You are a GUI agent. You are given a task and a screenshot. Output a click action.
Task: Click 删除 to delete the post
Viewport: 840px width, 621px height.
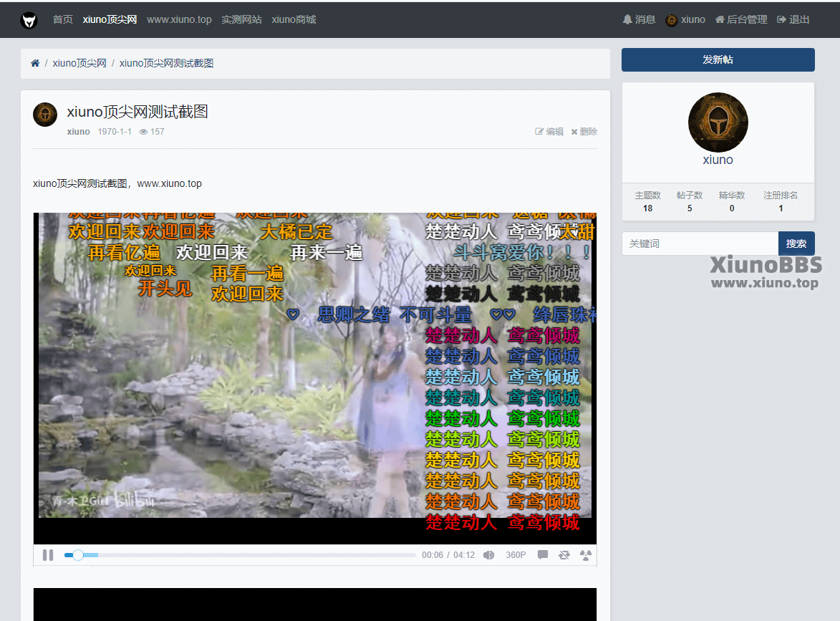[584, 132]
